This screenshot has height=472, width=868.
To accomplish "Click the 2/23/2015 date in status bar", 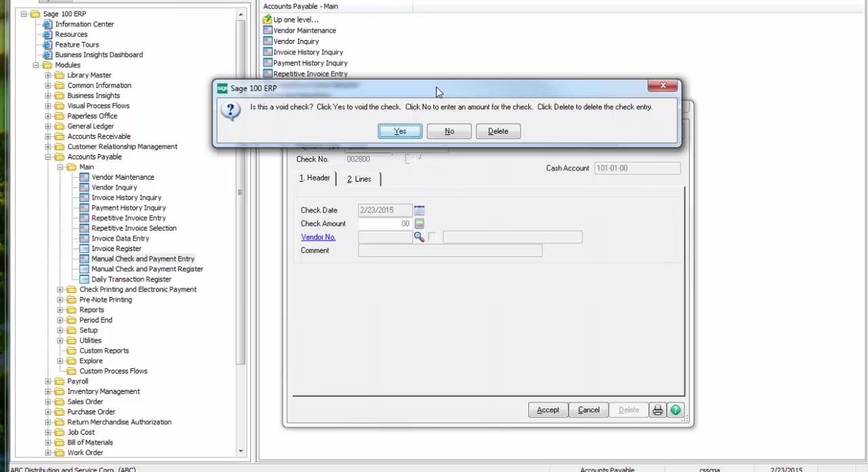I will [786, 469].
